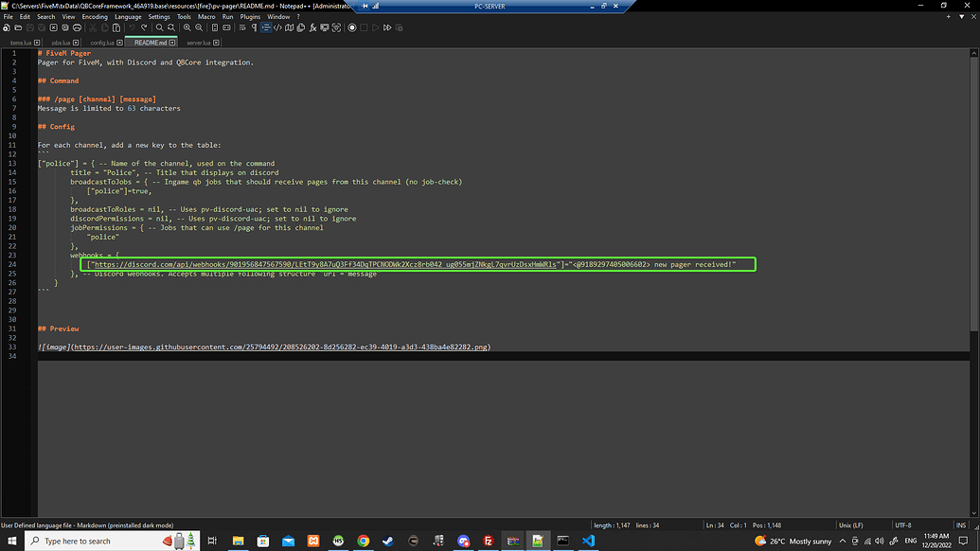Launch Visual Studio Code from the taskbar
The image size is (980, 551).
pyautogui.click(x=589, y=541)
